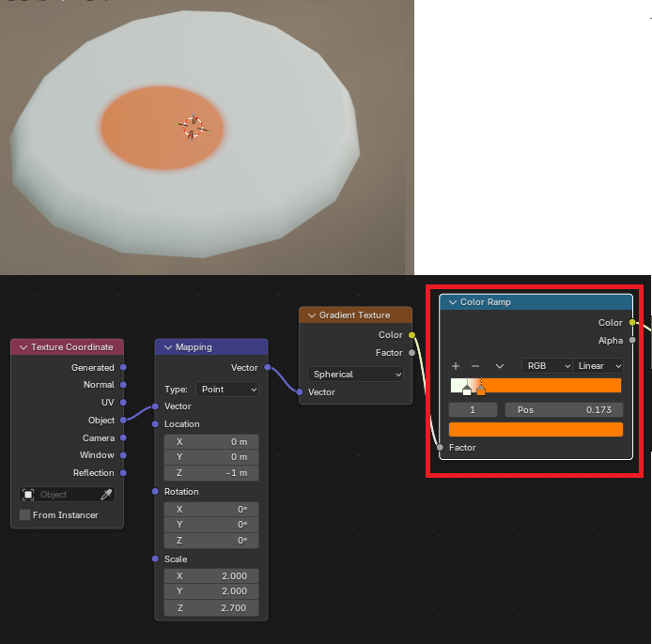Open the color ramp tools chevron menu
Screen dimensions: 652x644
(x=500, y=366)
